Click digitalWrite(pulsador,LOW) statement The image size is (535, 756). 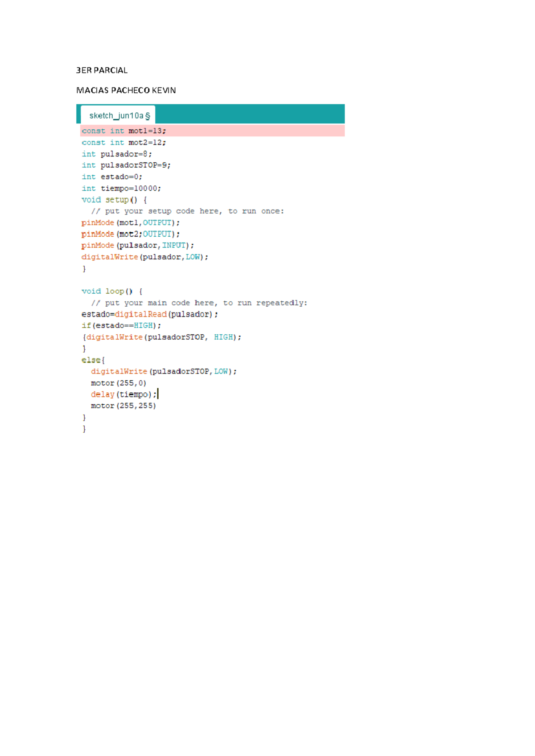[145, 257]
